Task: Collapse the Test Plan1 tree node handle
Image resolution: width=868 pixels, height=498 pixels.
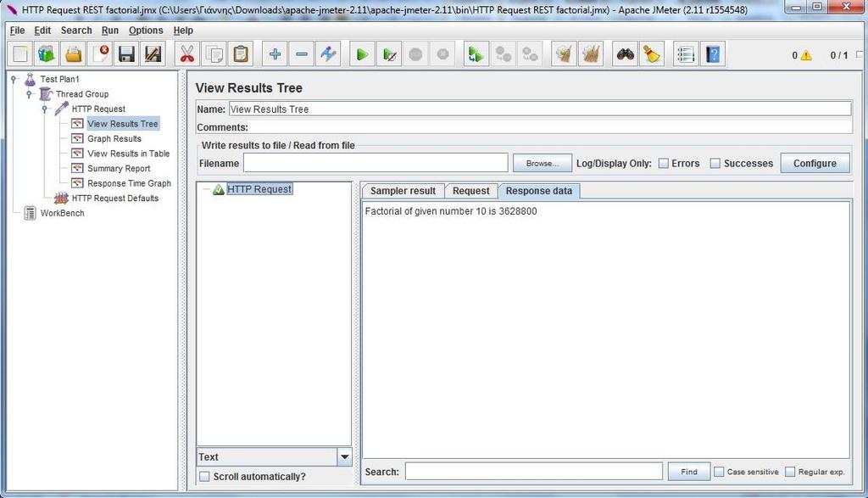Action: coord(14,79)
